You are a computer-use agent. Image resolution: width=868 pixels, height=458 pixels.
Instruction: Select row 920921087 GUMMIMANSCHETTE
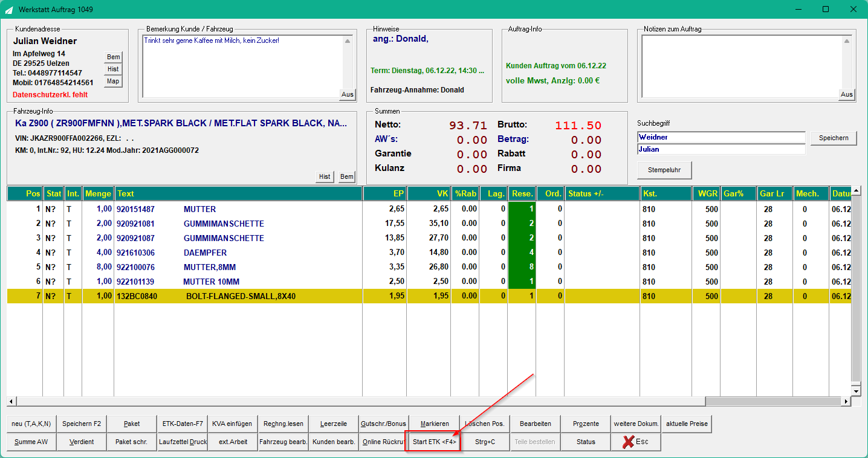429,238
